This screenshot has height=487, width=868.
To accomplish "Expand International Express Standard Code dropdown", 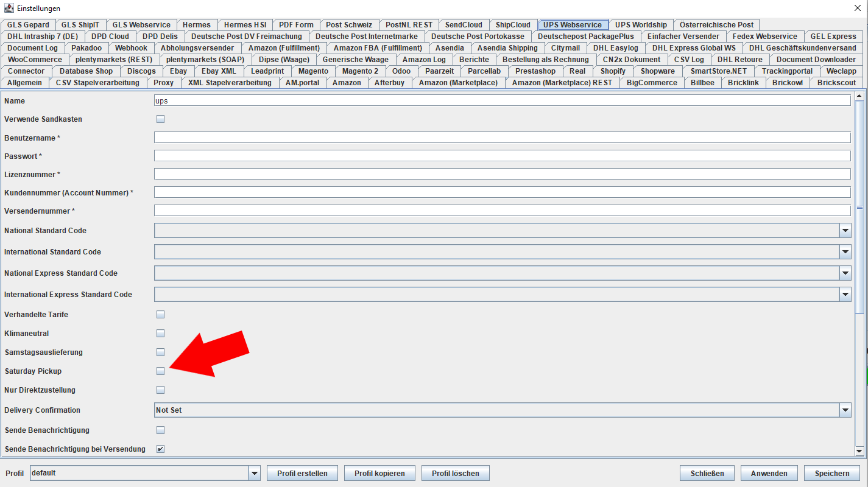I will point(845,295).
